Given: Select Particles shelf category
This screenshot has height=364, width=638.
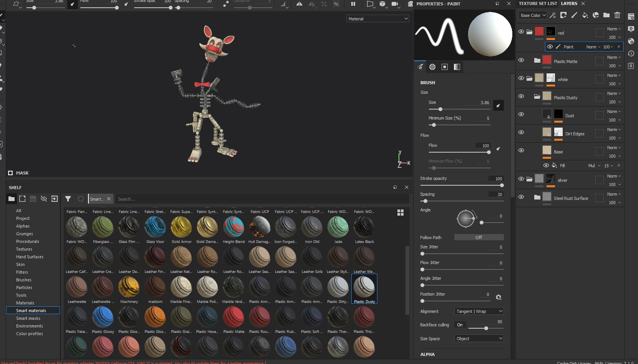Looking at the screenshot, I should [x=24, y=288].
